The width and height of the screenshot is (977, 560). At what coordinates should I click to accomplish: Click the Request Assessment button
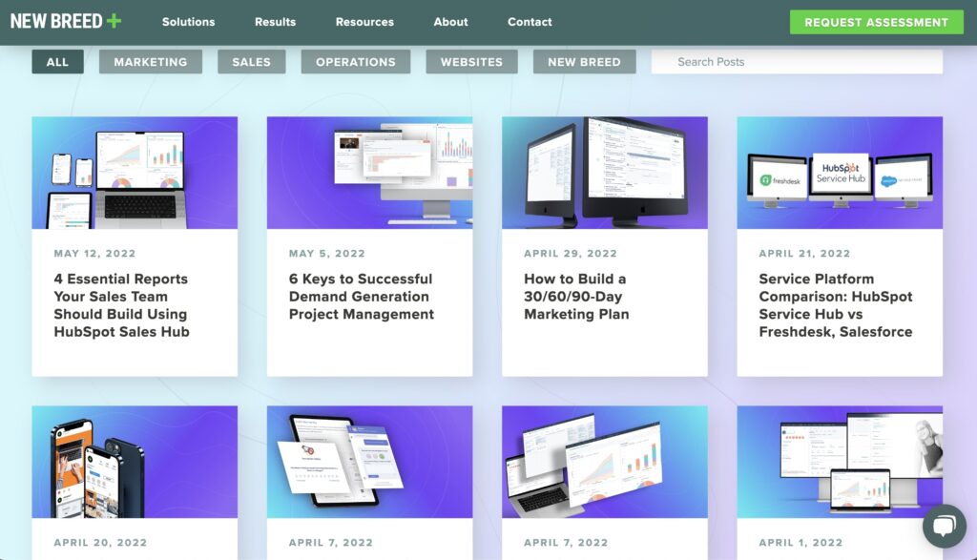876,22
